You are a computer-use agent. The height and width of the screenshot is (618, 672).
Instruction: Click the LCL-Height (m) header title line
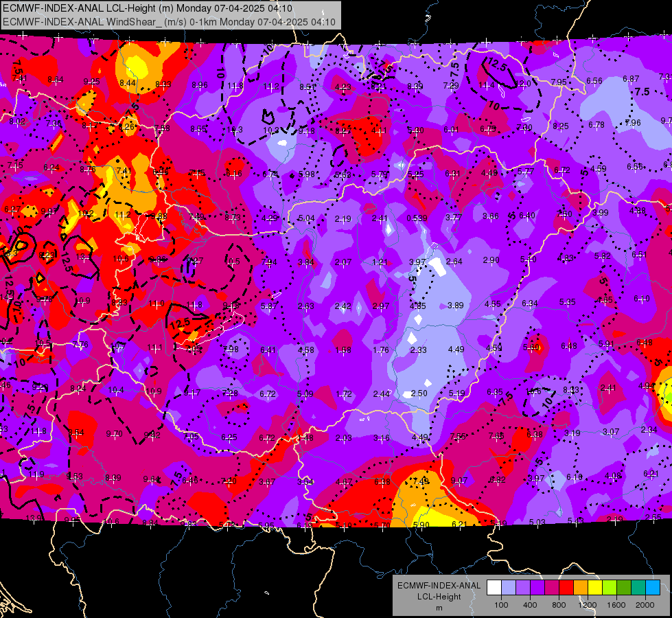[148, 8]
